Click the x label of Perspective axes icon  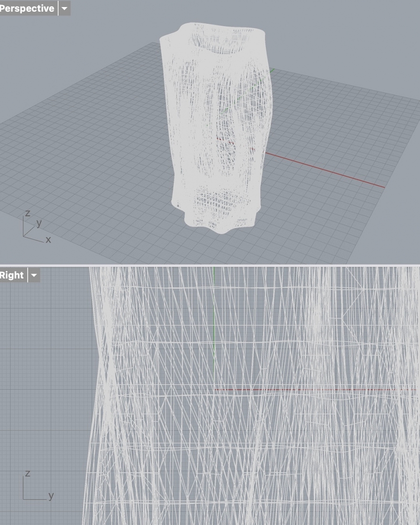48,240
